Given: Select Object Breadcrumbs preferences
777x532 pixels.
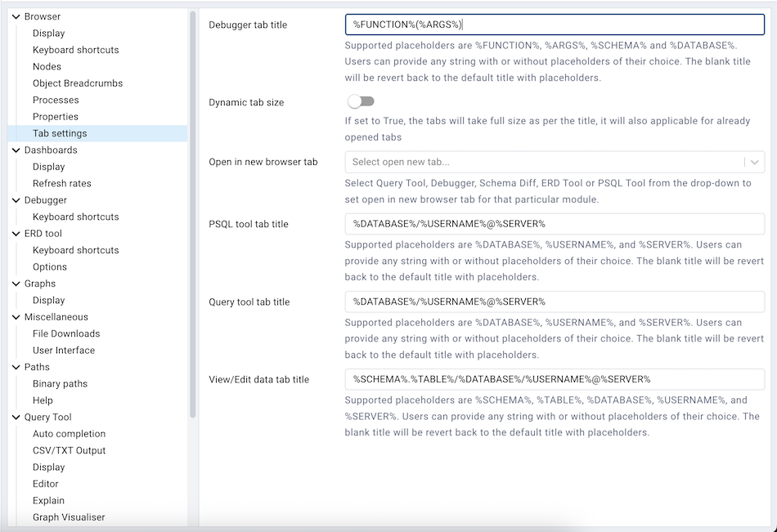Looking at the screenshot, I should [76, 83].
